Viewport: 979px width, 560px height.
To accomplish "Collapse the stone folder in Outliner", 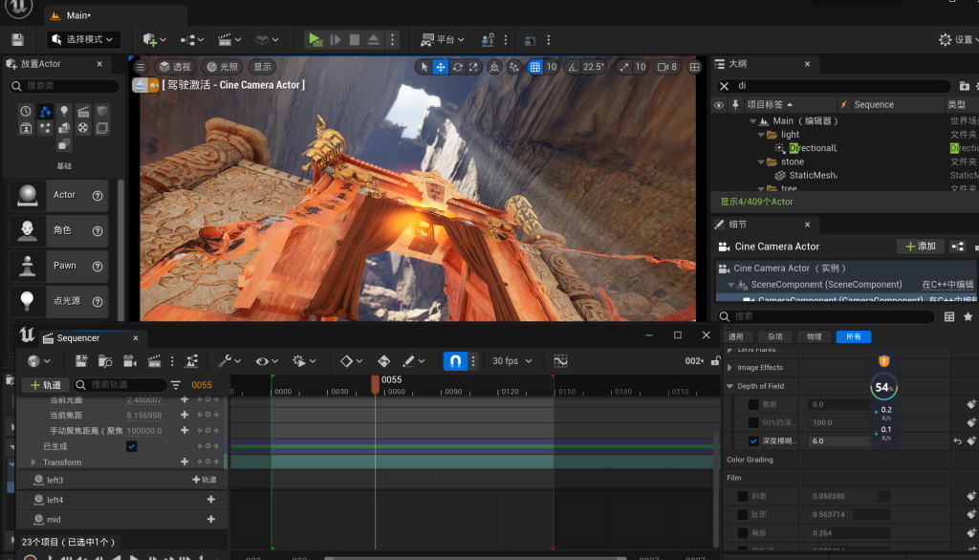I will pyautogui.click(x=761, y=162).
